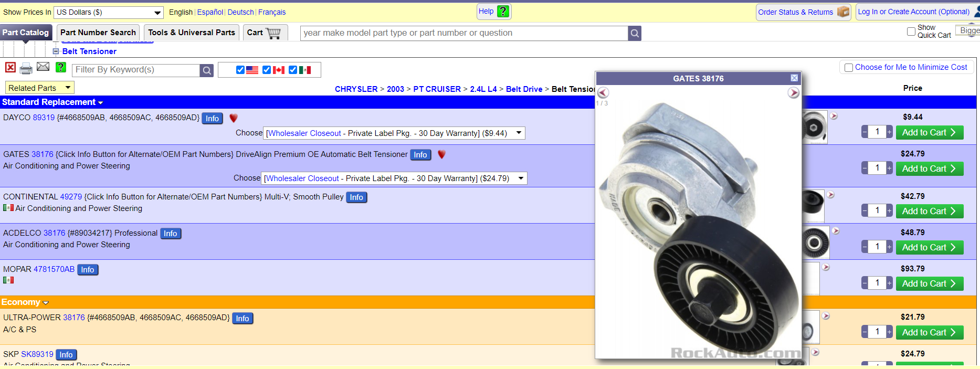Open DAYCO Wholesaler Closeout choose dropdown

[394, 133]
